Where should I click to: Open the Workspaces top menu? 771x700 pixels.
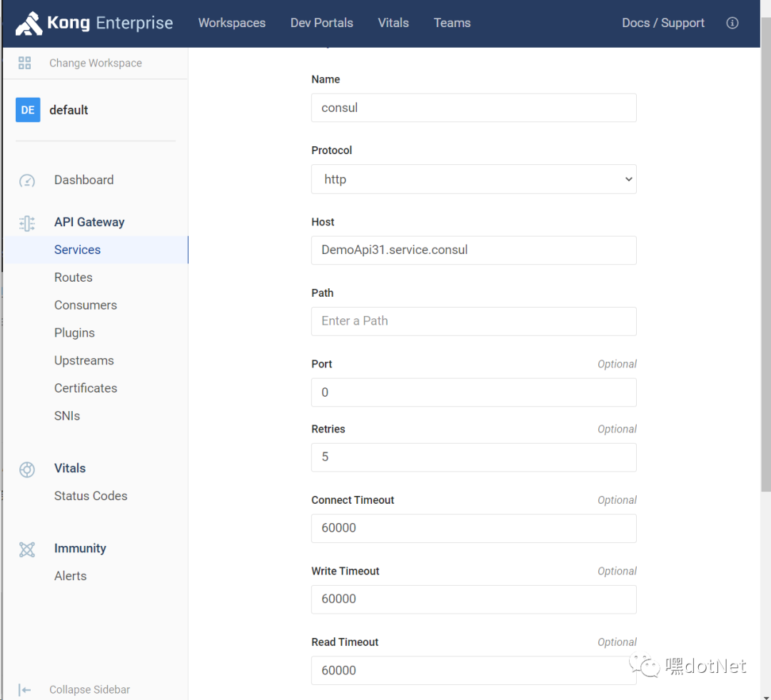tap(231, 23)
